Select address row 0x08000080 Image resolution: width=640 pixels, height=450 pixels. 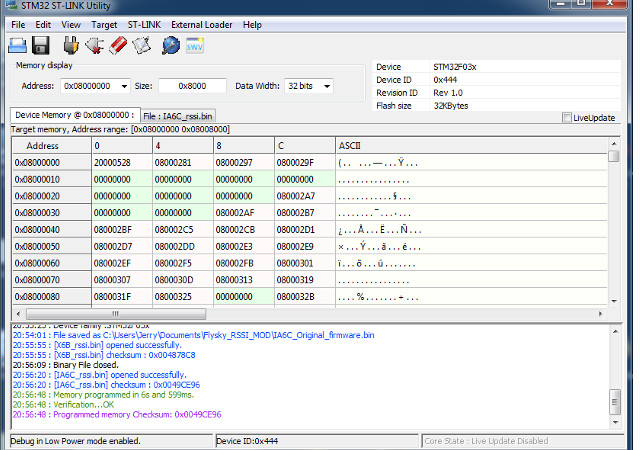pyautogui.click(x=51, y=297)
